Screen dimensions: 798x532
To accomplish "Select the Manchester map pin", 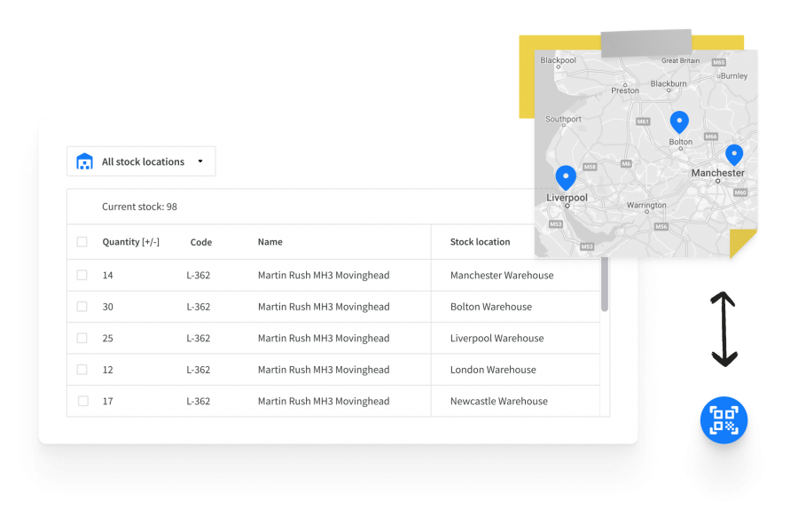I will pyautogui.click(x=733, y=154).
